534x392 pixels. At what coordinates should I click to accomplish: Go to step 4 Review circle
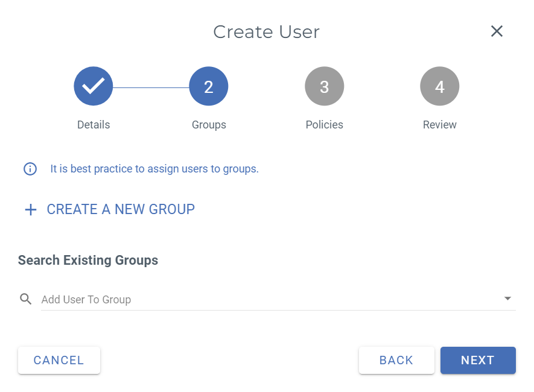coord(439,86)
